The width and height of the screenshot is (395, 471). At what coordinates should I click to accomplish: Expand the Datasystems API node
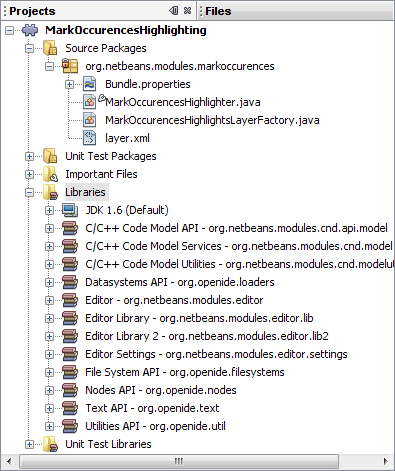(49, 283)
